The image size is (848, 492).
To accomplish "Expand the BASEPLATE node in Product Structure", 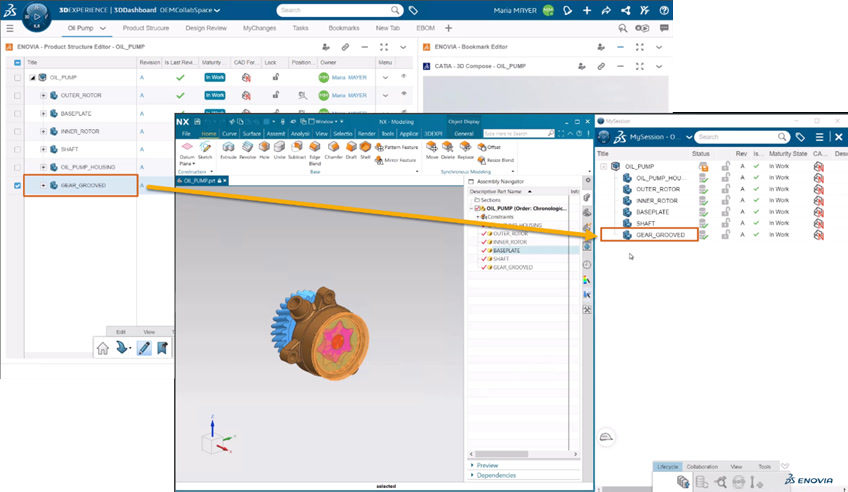I will (43, 114).
